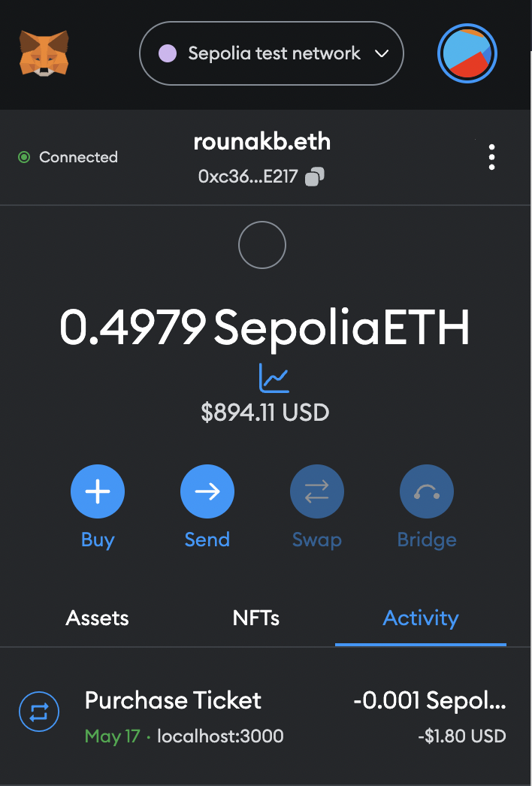532x786 pixels.
Task: Click the Bridge icon
Action: coord(427,491)
